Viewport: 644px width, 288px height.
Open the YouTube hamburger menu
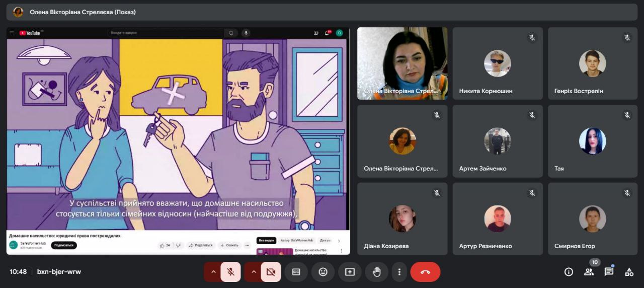tap(12, 33)
